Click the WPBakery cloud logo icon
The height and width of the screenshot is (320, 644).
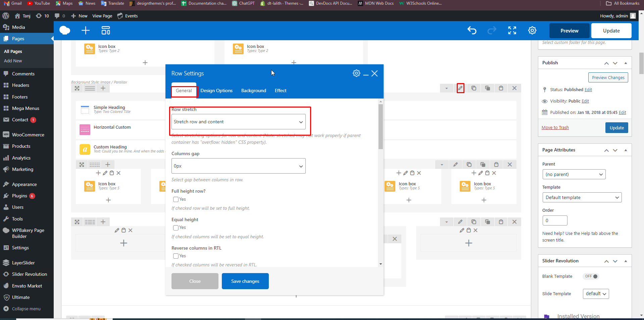pyautogui.click(x=65, y=30)
